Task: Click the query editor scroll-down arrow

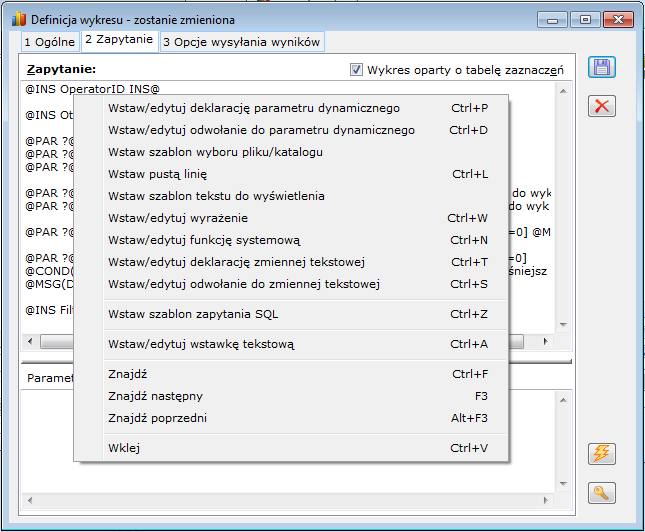Action: click(x=564, y=325)
